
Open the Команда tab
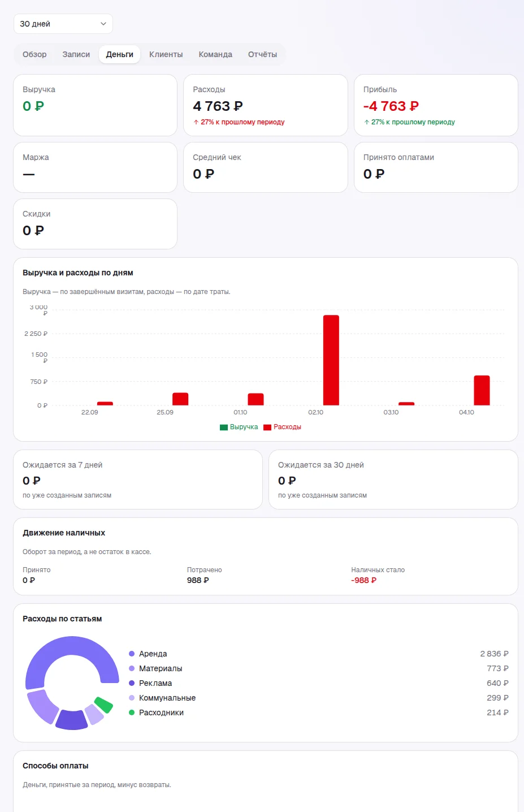coord(215,54)
